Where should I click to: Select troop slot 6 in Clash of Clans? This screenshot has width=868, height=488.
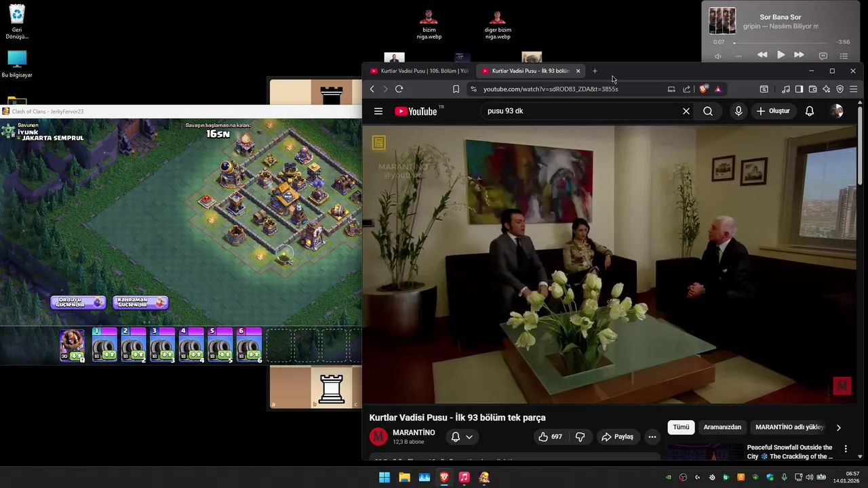249,346
